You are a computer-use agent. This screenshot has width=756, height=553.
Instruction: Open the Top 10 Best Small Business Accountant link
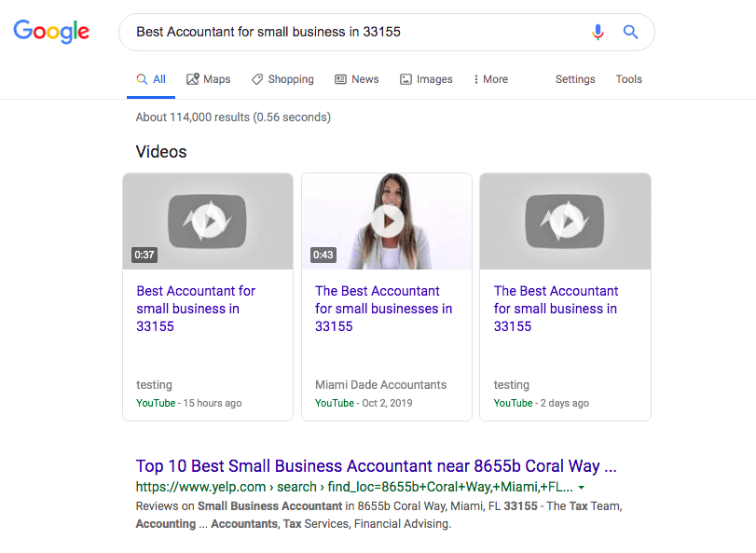(376, 466)
